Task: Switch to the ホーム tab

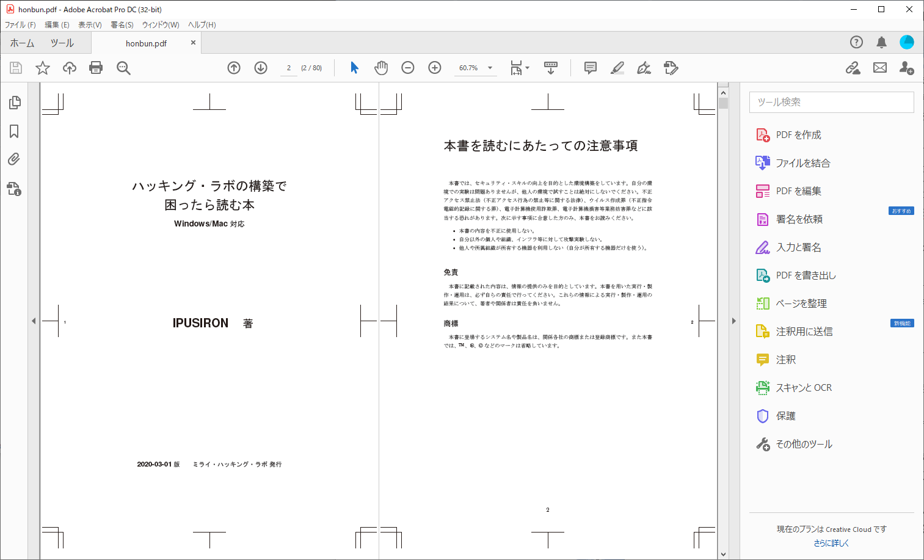Action: click(22, 43)
